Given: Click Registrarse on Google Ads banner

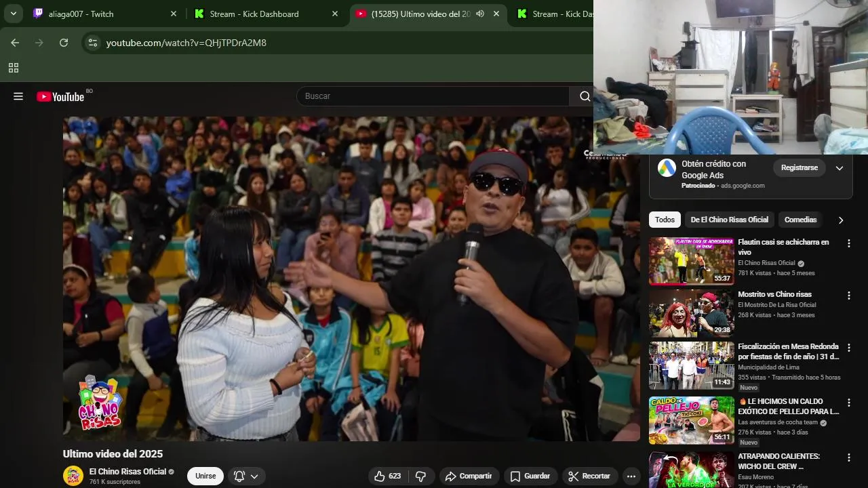Looking at the screenshot, I should [x=800, y=167].
